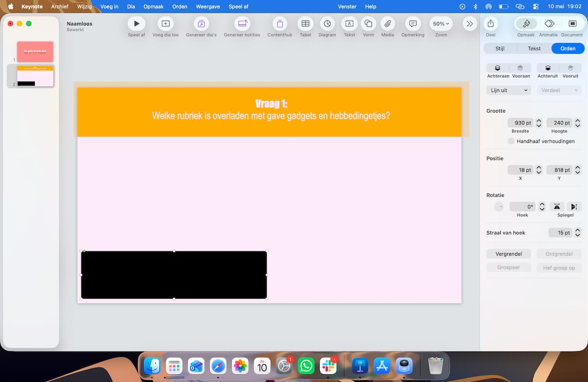The width and height of the screenshot is (588, 382).
Task: Open the Vorm shapes menu
Action: (x=368, y=24)
